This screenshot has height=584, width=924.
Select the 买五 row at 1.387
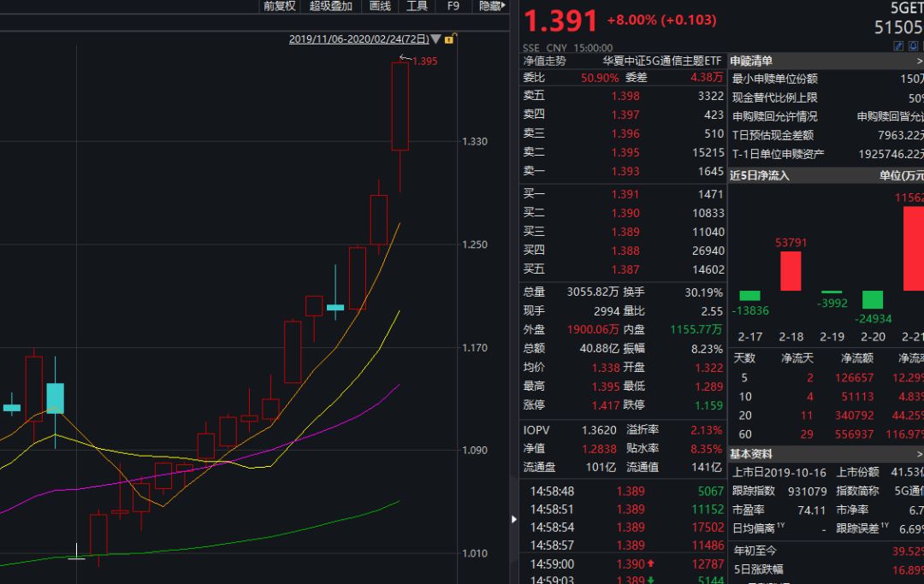tap(624, 269)
